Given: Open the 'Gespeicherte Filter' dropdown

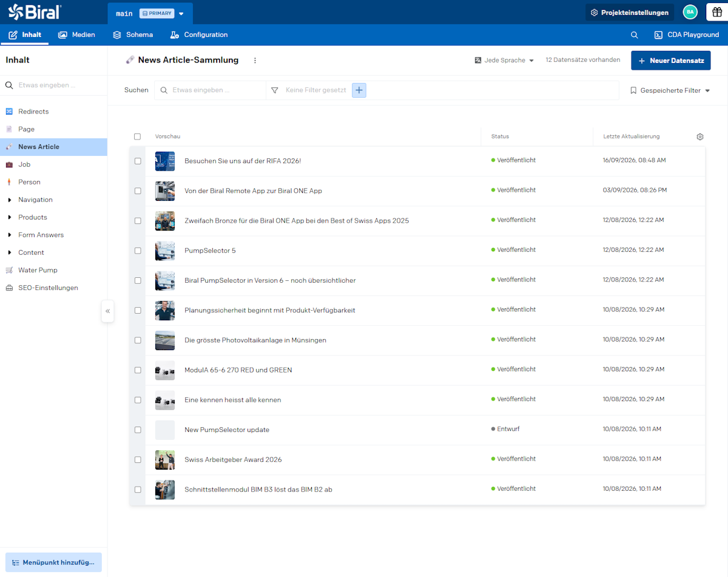Looking at the screenshot, I should click(x=670, y=90).
